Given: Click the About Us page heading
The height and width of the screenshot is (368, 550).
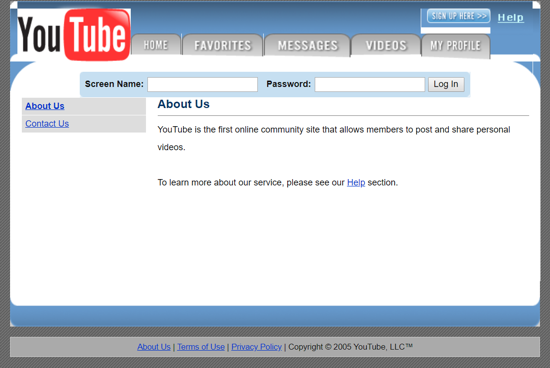Looking at the screenshot, I should (183, 104).
